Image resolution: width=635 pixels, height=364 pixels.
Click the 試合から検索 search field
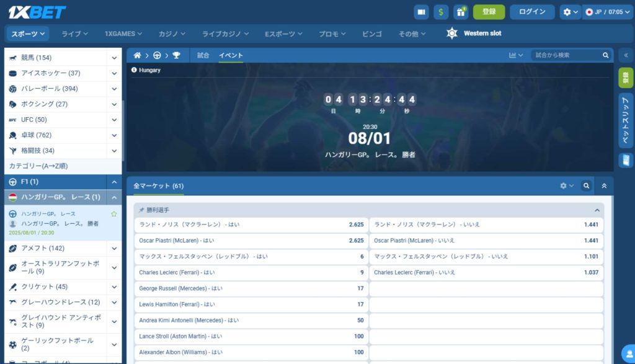coord(566,55)
